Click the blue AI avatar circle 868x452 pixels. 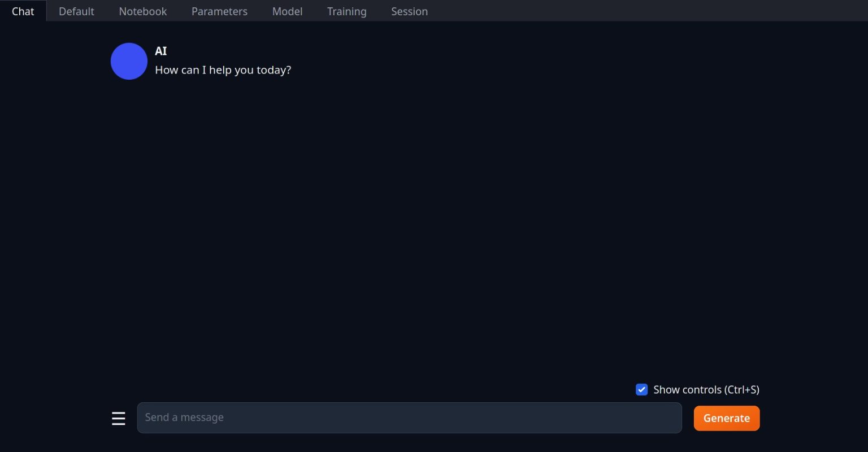pyautogui.click(x=129, y=61)
